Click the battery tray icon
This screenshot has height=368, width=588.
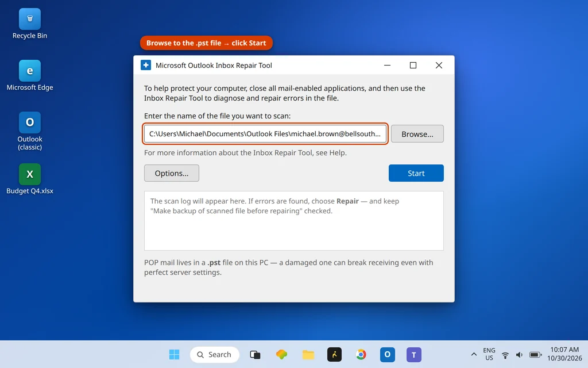(x=535, y=355)
